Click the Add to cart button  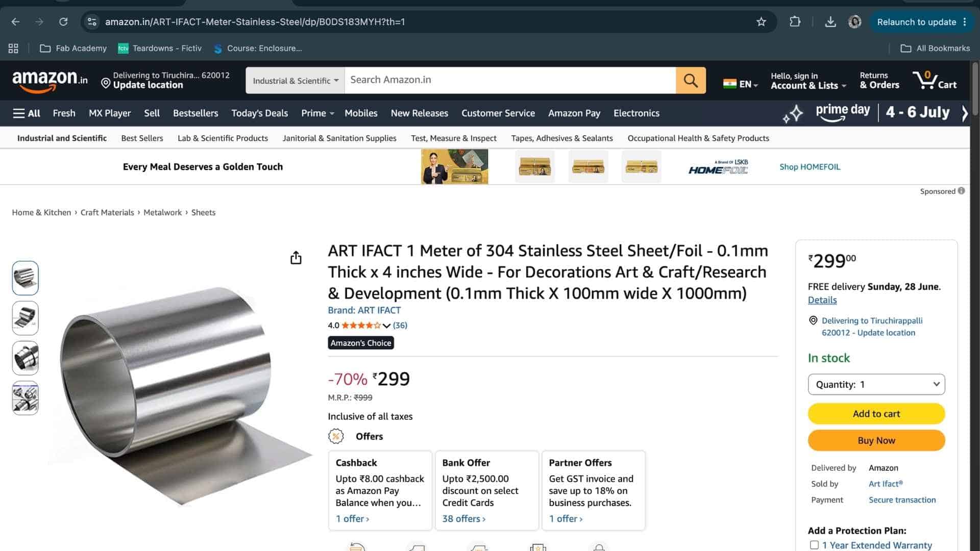click(876, 414)
